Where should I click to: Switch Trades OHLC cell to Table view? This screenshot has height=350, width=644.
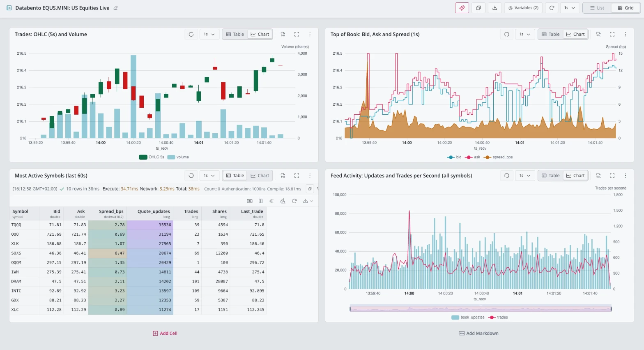(235, 34)
